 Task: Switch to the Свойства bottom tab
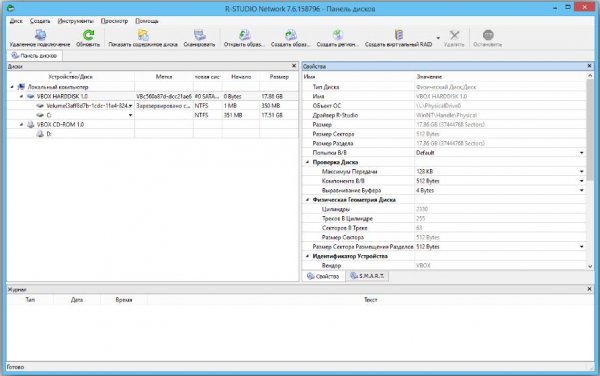click(323, 276)
